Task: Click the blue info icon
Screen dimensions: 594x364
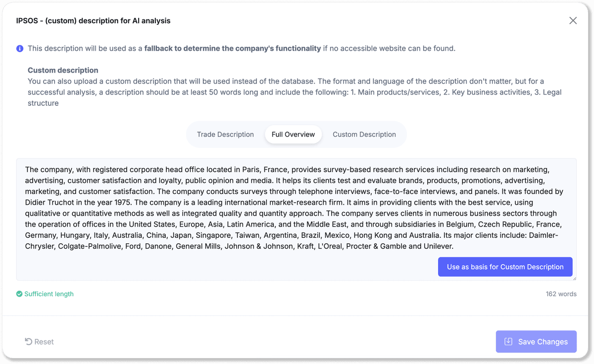Action: 20,48
